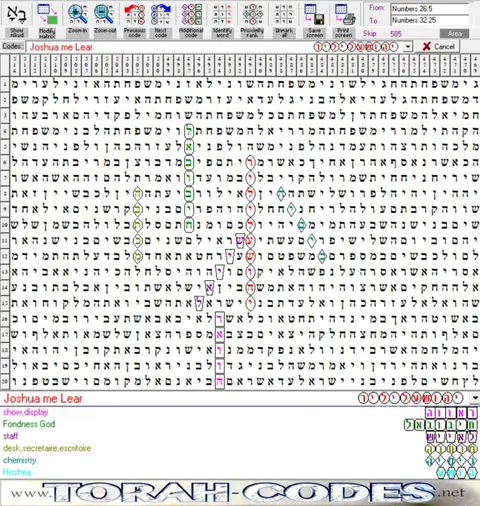This screenshot has height=506, width=480.
Task: Click the 'Save screen' label button
Action: click(315, 33)
